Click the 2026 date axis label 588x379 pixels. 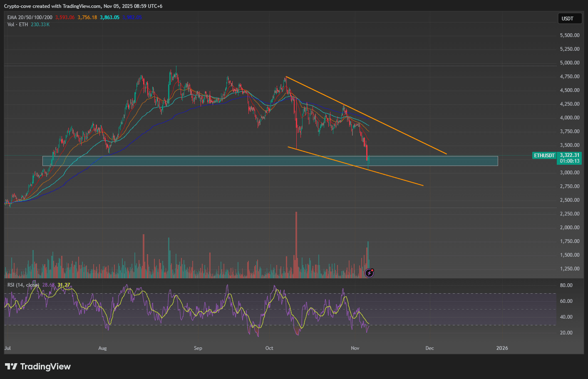tap(502, 348)
